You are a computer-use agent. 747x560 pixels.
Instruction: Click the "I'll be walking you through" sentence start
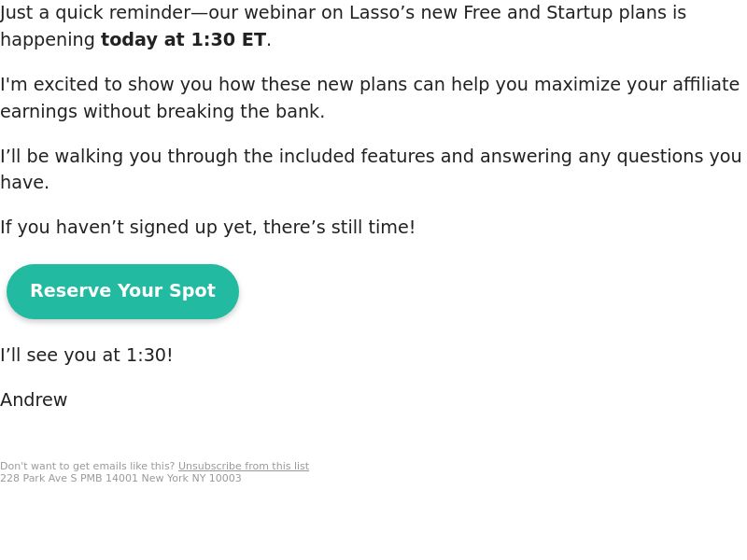119,156
